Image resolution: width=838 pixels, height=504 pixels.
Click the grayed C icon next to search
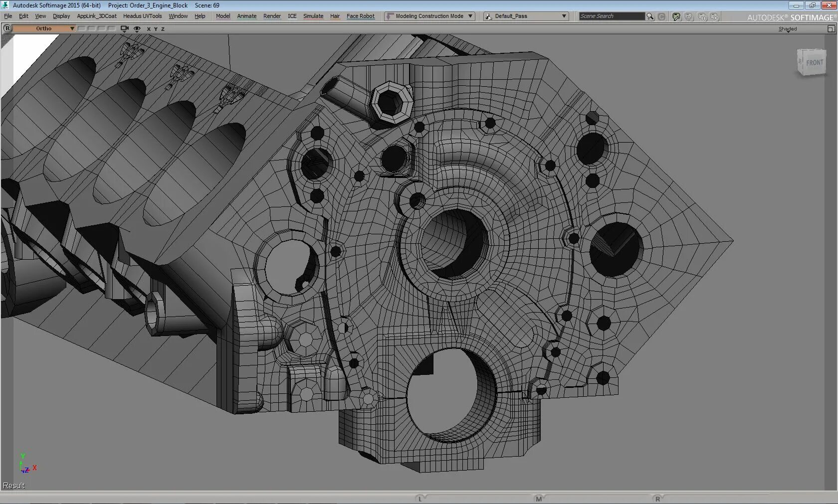coord(662,16)
